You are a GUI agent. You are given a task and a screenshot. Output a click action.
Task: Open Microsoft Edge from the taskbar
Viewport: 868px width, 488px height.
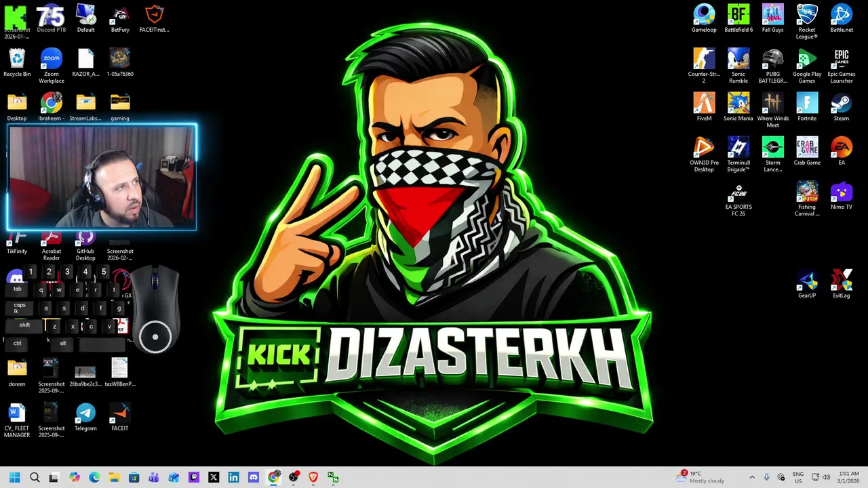point(94,477)
